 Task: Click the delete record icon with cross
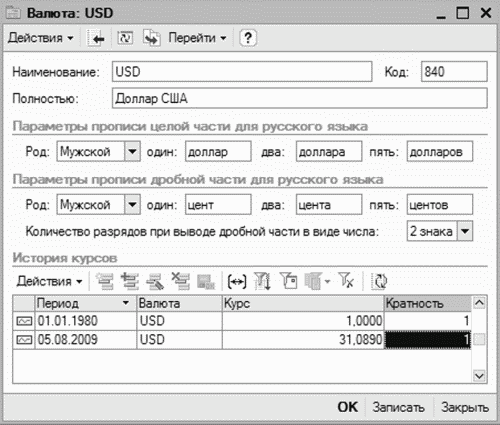[180, 281]
